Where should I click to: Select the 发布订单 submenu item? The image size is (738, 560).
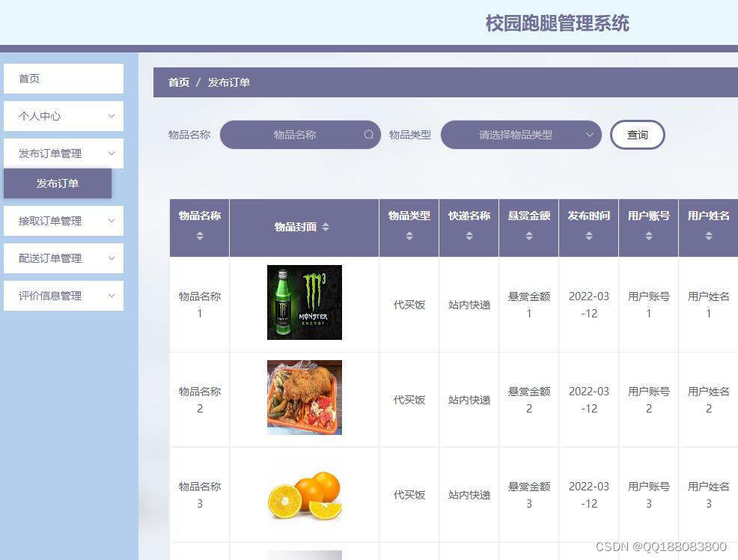point(58,183)
